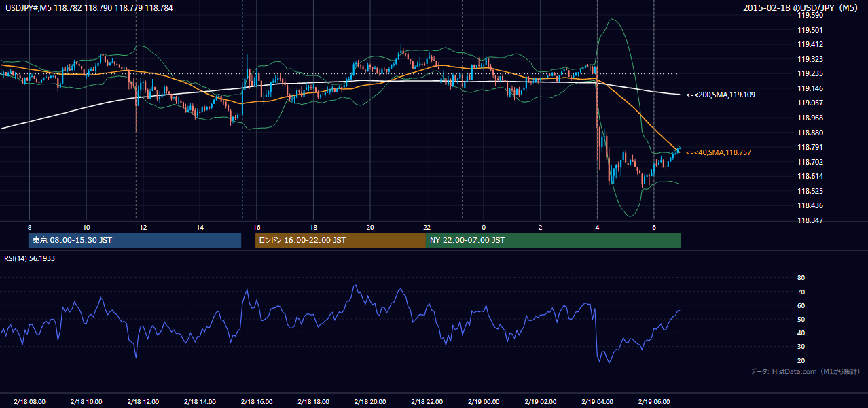Click the RSI(14) 56.1933 indicator label
Screen dimensions: 868x408
click(31, 258)
